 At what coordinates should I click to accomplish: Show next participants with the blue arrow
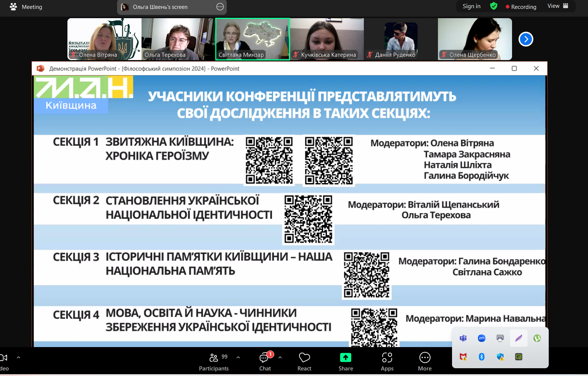526,39
